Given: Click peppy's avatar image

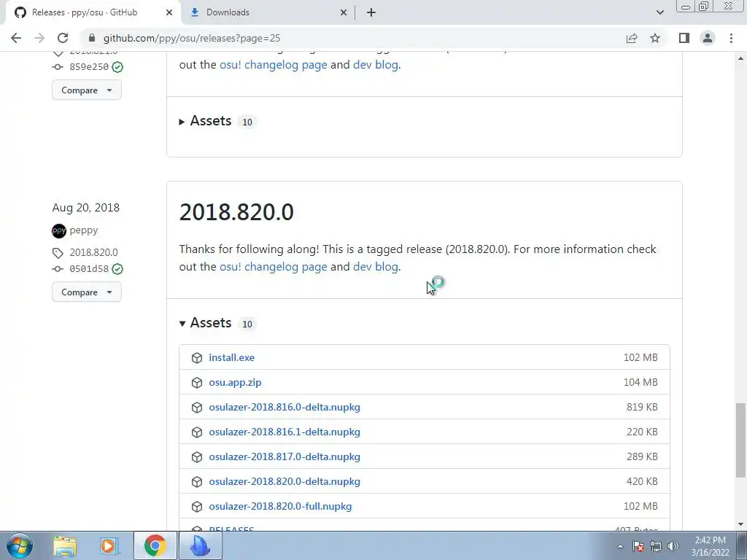Looking at the screenshot, I should [59, 231].
